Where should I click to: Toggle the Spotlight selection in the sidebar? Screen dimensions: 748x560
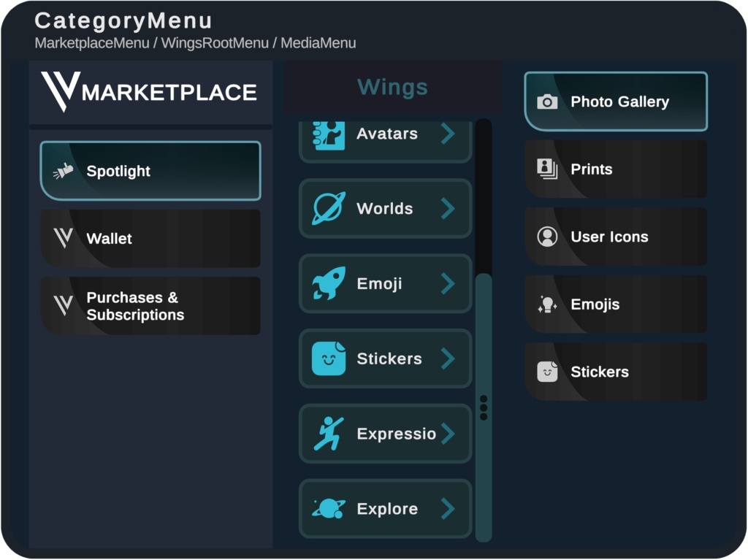pyautogui.click(x=150, y=170)
